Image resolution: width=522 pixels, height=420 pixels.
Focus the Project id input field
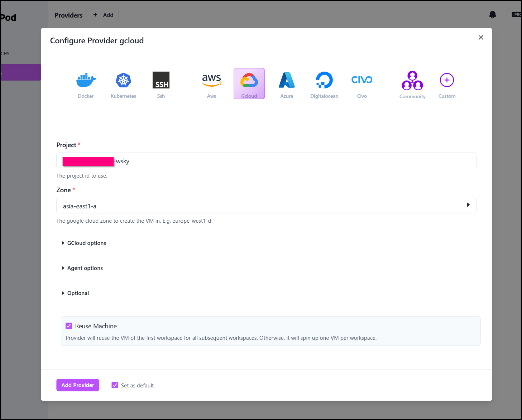266,160
